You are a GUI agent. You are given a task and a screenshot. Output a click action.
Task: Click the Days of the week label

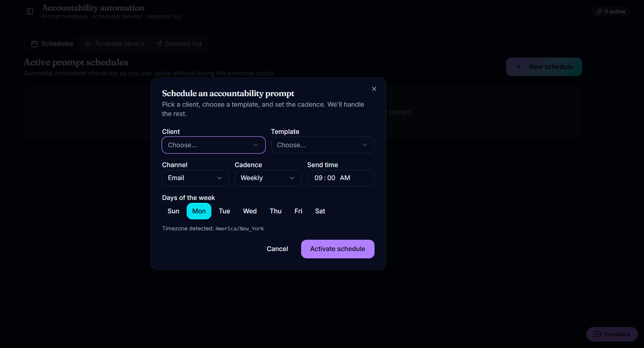188,198
